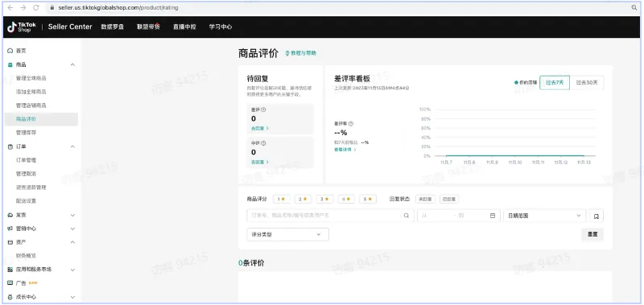Screen dimensions: 644x305
Task: Click 去回复 link under 差评
Action: (259, 129)
